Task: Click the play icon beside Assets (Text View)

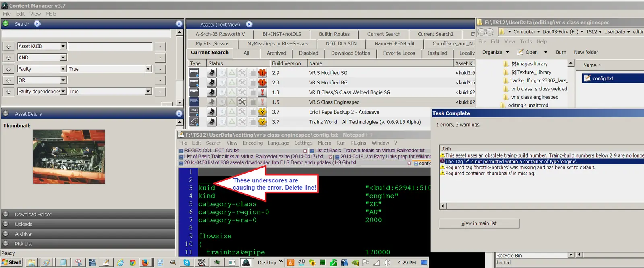Action: (249, 24)
